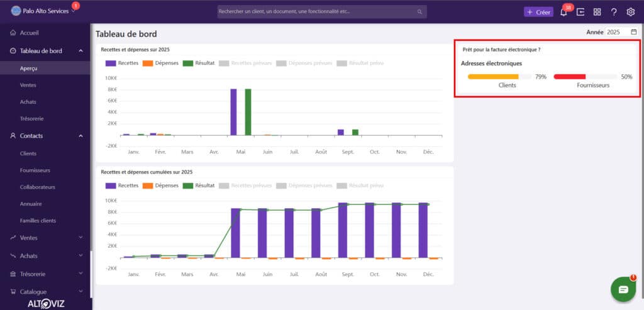644x310 pixels.
Task: Open the Palo Alto Services company dropdown
Action: 43,11
